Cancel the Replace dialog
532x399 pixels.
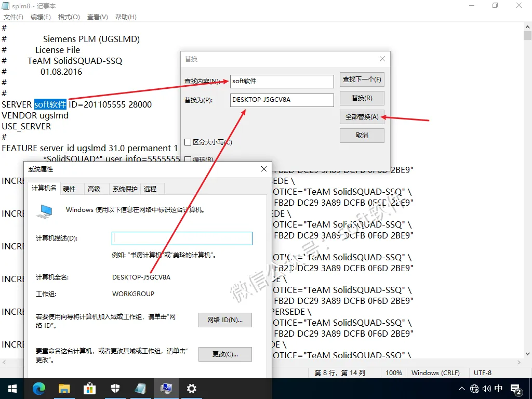(362, 136)
